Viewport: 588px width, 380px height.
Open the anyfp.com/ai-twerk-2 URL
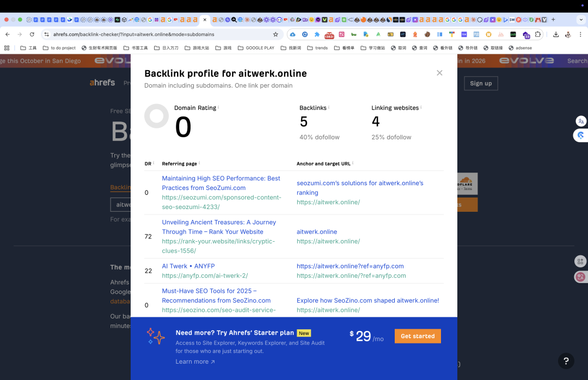coord(205,275)
